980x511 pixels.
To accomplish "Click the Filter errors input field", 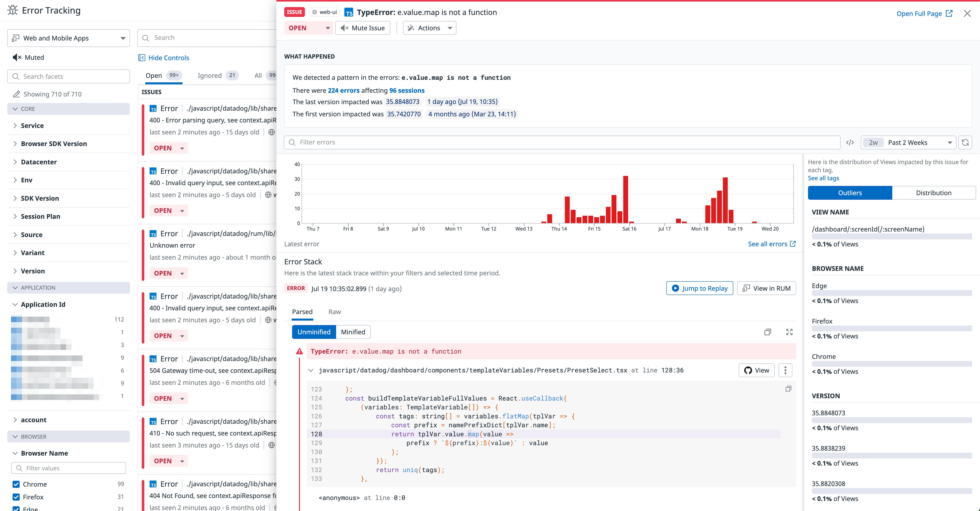I will click(x=533, y=142).
